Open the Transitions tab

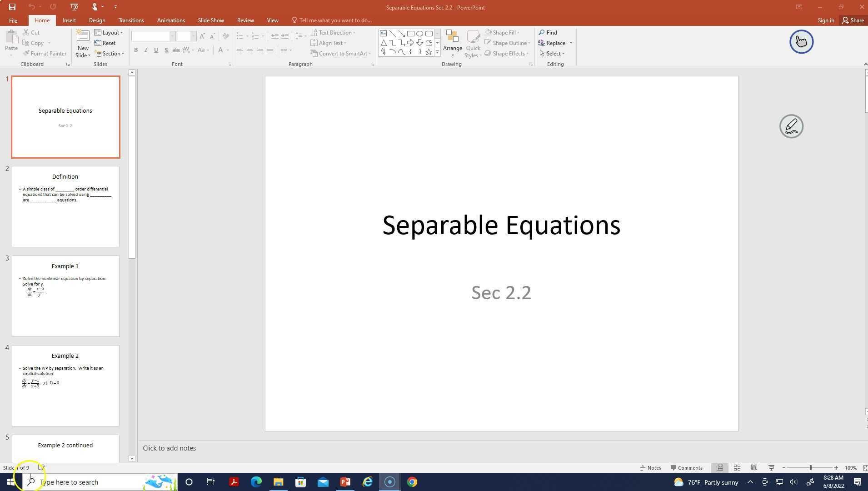pos(131,20)
